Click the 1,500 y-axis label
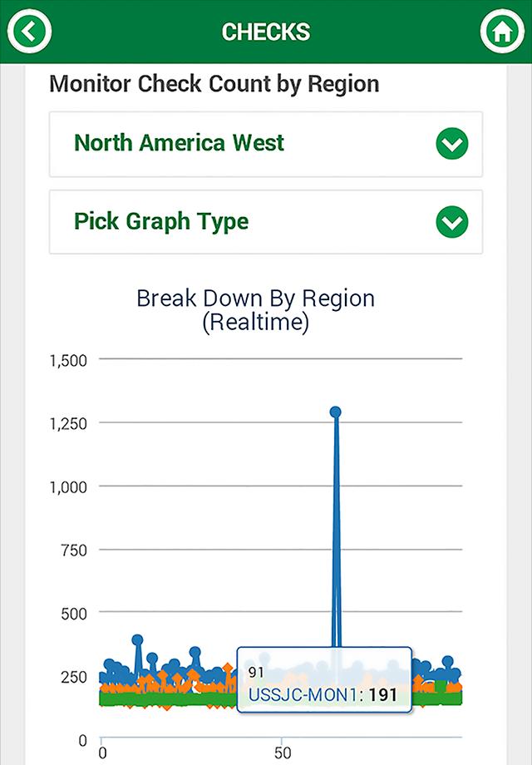Screen dimensions: 532x765 [x=68, y=359]
